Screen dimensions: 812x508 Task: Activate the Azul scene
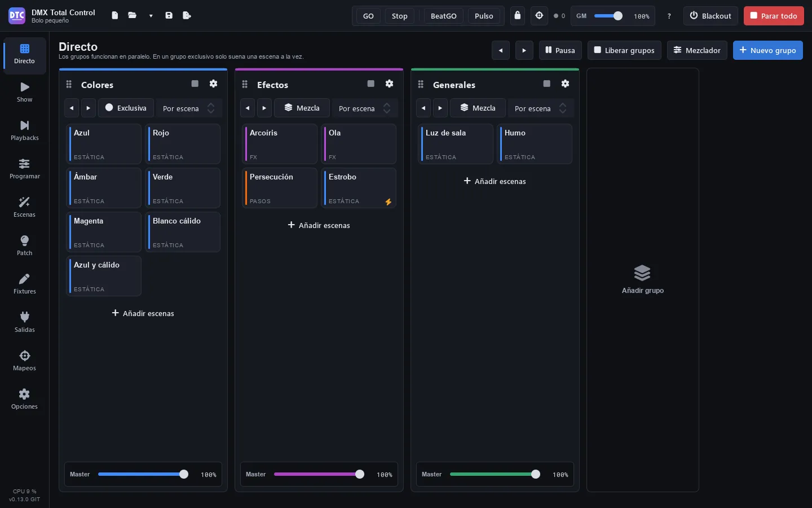(x=104, y=144)
